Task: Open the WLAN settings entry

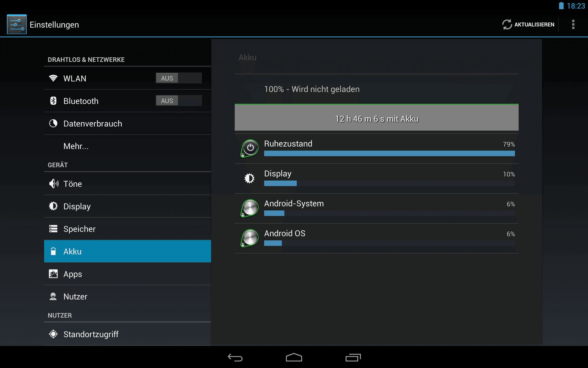Action: pos(127,78)
